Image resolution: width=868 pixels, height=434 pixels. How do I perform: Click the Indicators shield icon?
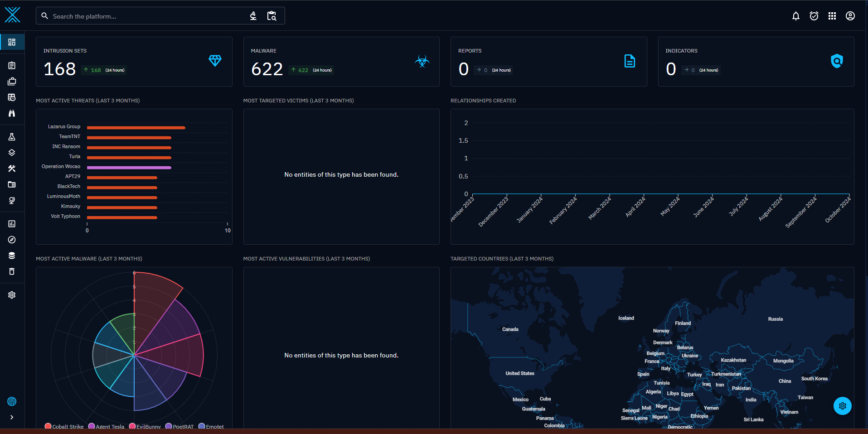(837, 61)
